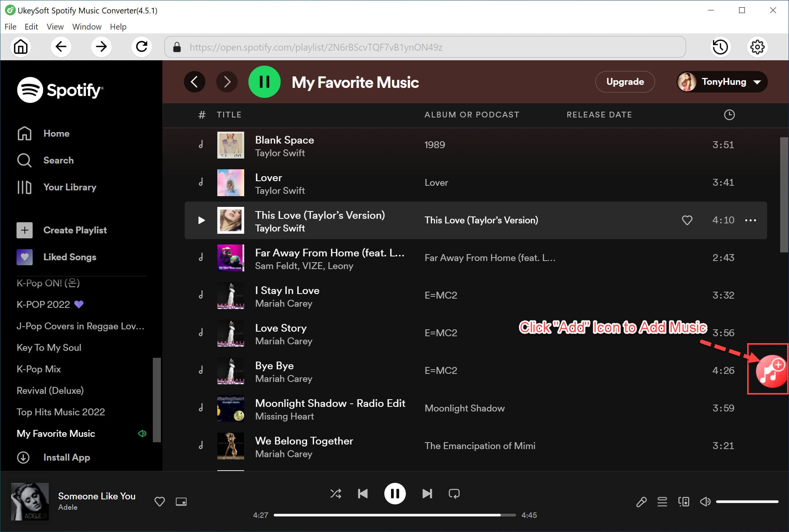Click the lyrics/karaoke icon
This screenshot has width=789, height=532.
[641, 501]
